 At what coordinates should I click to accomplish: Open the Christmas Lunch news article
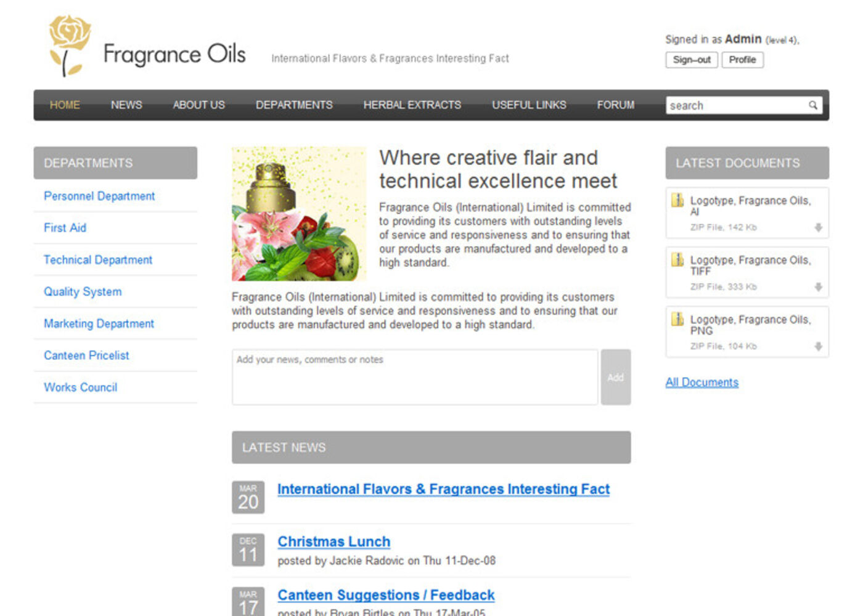pyautogui.click(x=333, y=541)
